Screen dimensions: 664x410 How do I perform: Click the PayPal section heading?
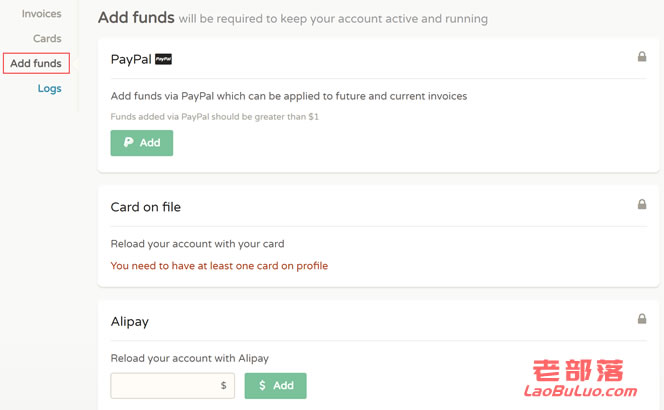coord(131,59)
